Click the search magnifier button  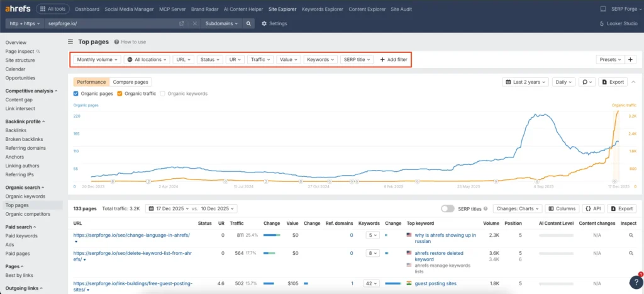[x=249, y=23]
